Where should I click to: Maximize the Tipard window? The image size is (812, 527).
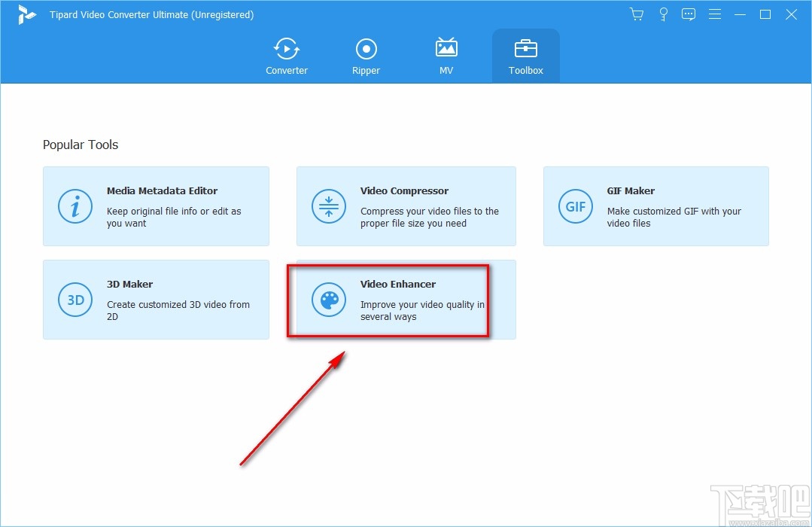[x=765, y=14]
